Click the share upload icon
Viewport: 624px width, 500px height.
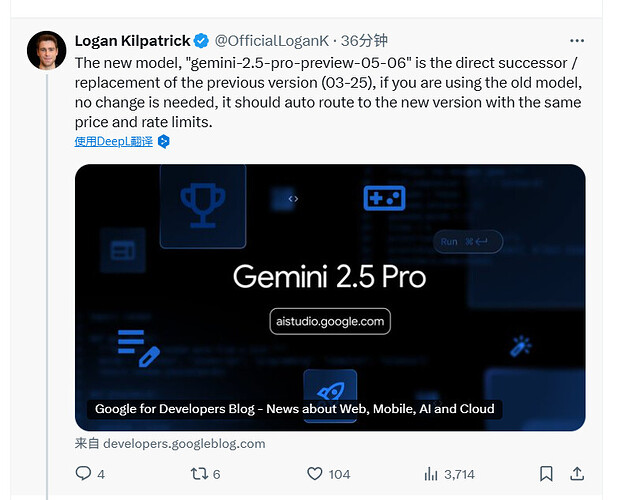pos(577,474)
